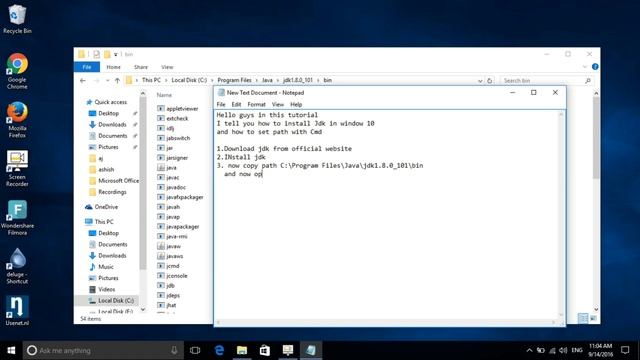Image resolution: width=640 pixels, height=360 pixels.
Task: Click the Ask me anything search box
Action: click(102, 350)
